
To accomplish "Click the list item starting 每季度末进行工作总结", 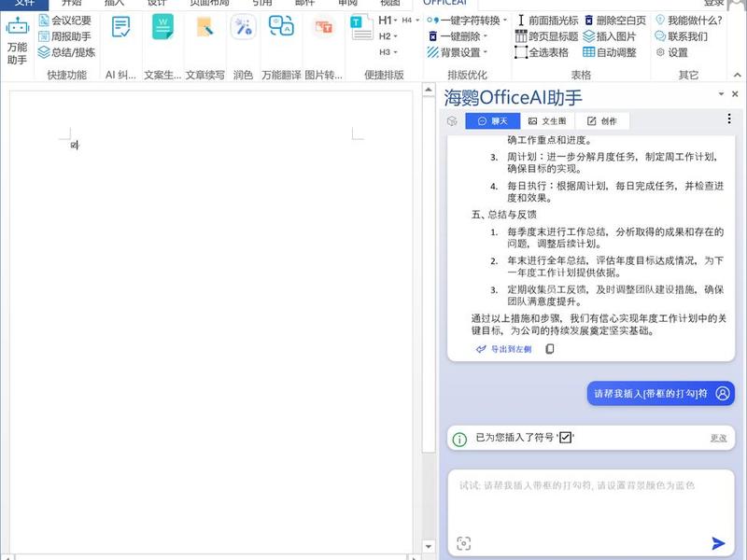I will [615, 238].
